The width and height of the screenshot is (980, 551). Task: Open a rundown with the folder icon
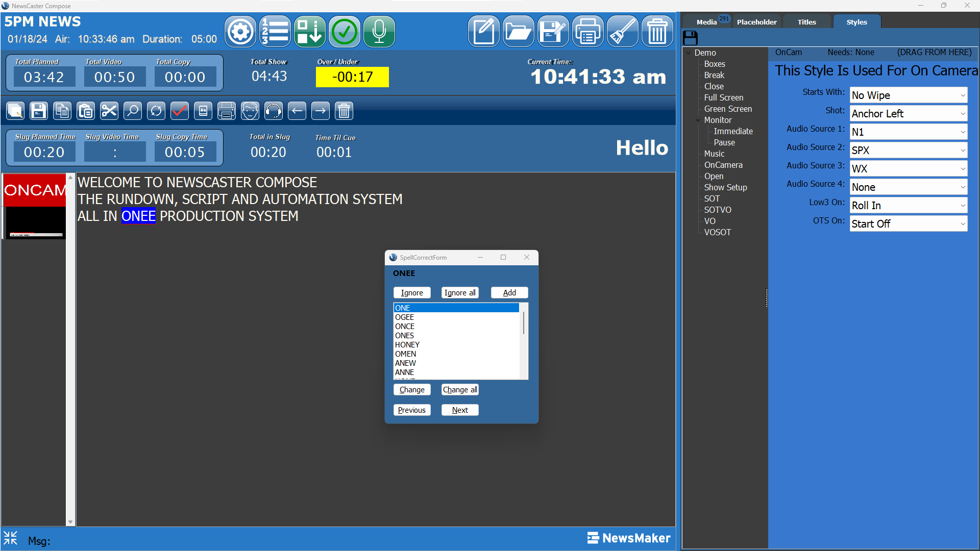click(x=519, y=32)
